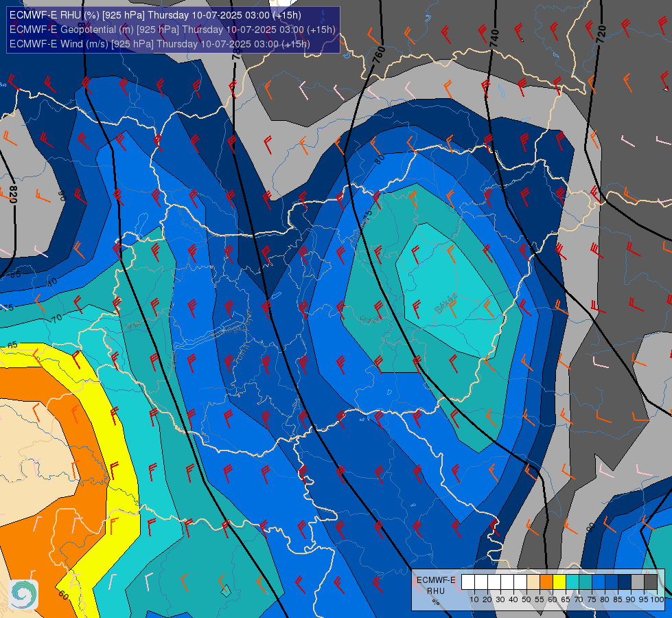The height and width of the screenshot is (618, 672).
Task: Click the legend value 75
Action: 592,599
